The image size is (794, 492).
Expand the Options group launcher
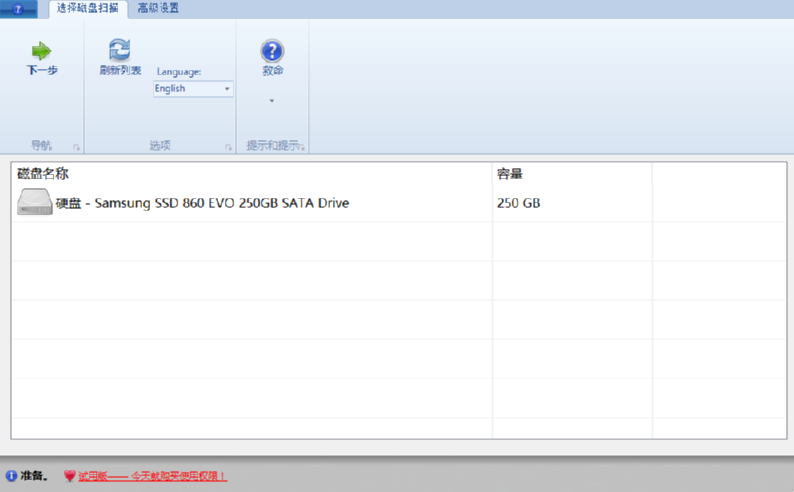click(228, 147)
